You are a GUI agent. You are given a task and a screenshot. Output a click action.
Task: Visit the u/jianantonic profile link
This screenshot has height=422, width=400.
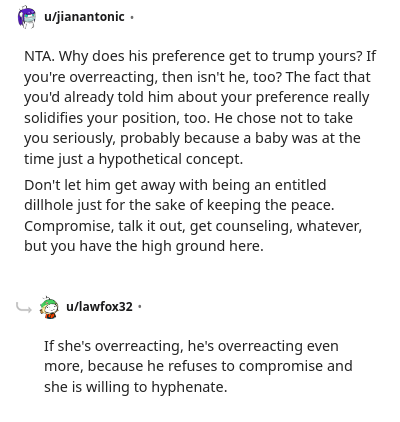click(x=84, y=17)
